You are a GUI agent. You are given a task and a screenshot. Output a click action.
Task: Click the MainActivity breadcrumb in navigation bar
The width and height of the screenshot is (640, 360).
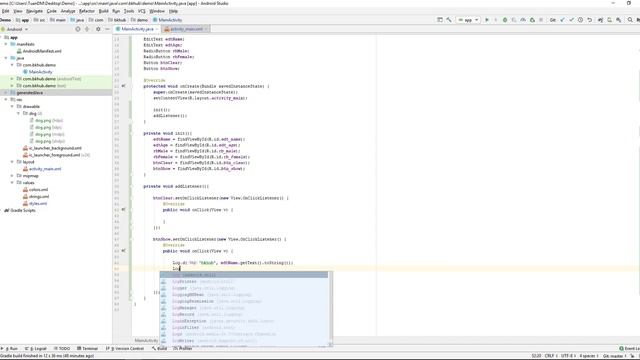pos(167,20)
